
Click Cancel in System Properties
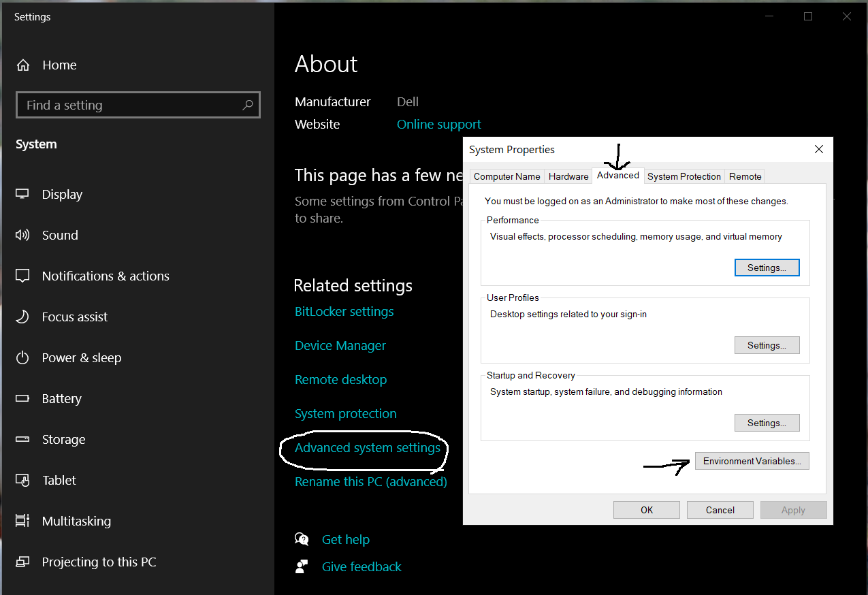[720, 510]
